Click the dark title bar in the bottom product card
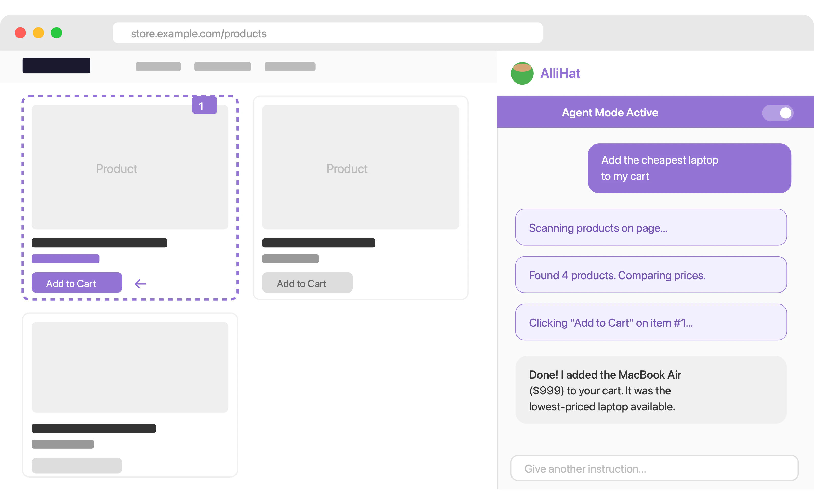Image resolution: width=814 pixels, height=504 pixels. (94, 428)
